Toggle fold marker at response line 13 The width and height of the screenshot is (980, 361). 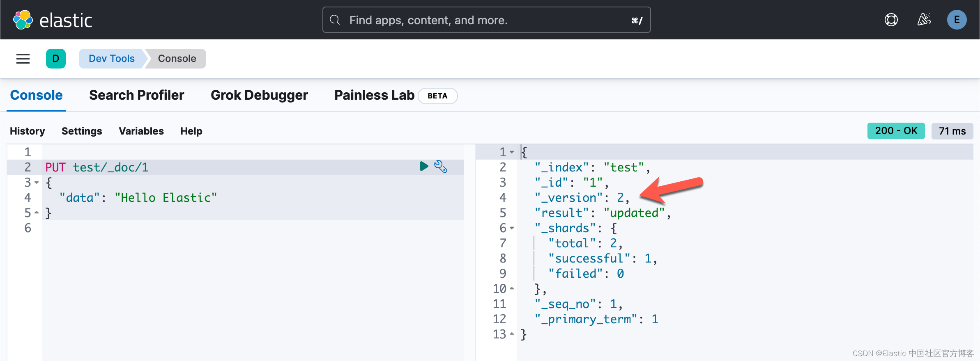(x=512, y=334)
